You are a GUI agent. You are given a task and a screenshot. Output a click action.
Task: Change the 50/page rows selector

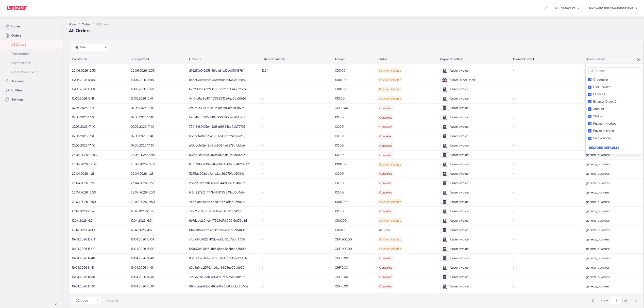pyautogui.click(x=87, y=300)
